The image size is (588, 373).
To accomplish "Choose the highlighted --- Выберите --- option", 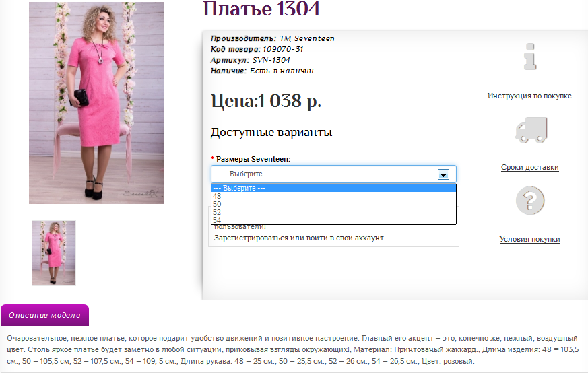I will [x=333, y=188].
